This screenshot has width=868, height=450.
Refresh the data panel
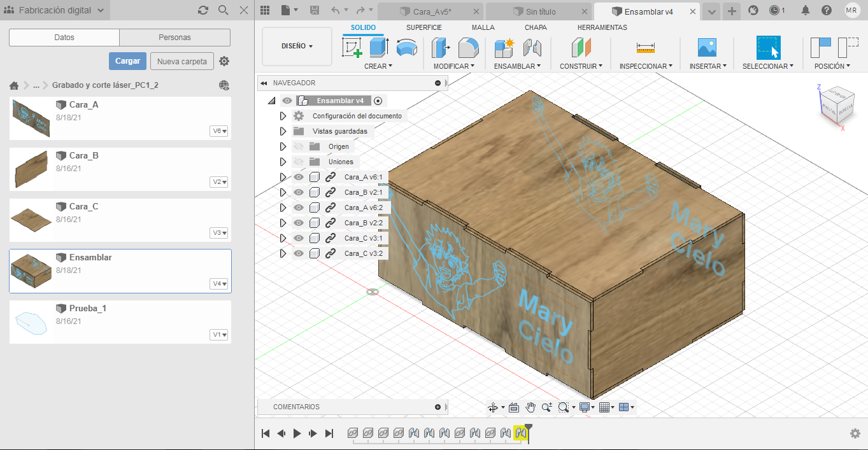pos(203,10)
